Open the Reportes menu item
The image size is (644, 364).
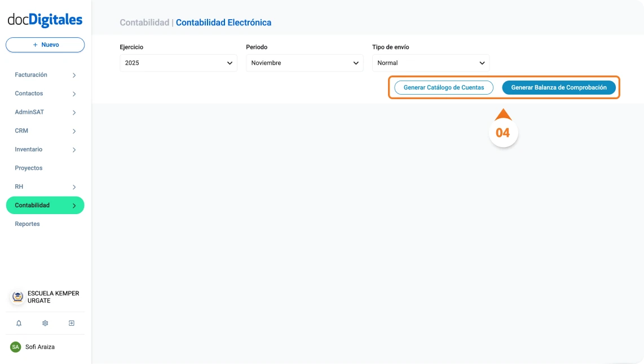pos(28,224)
